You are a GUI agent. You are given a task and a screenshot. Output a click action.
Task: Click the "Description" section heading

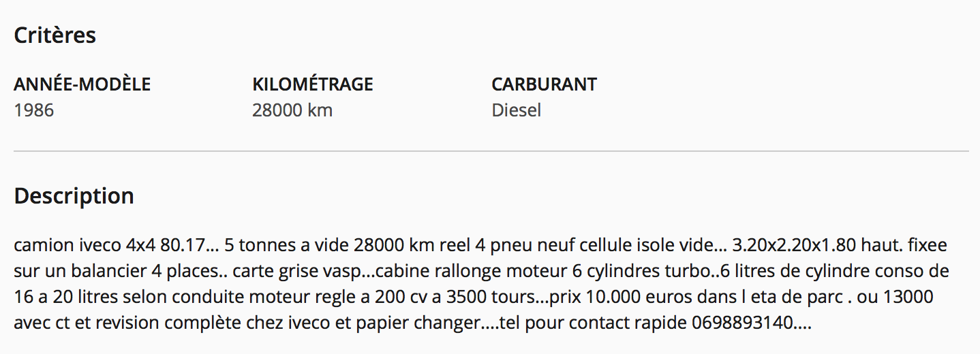pos(74,196)
